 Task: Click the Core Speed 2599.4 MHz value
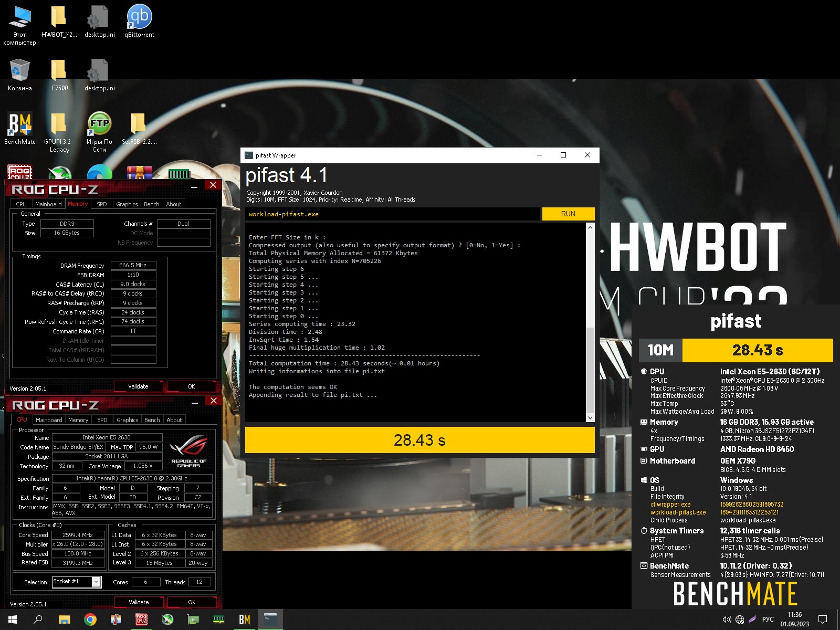[78, 535]
